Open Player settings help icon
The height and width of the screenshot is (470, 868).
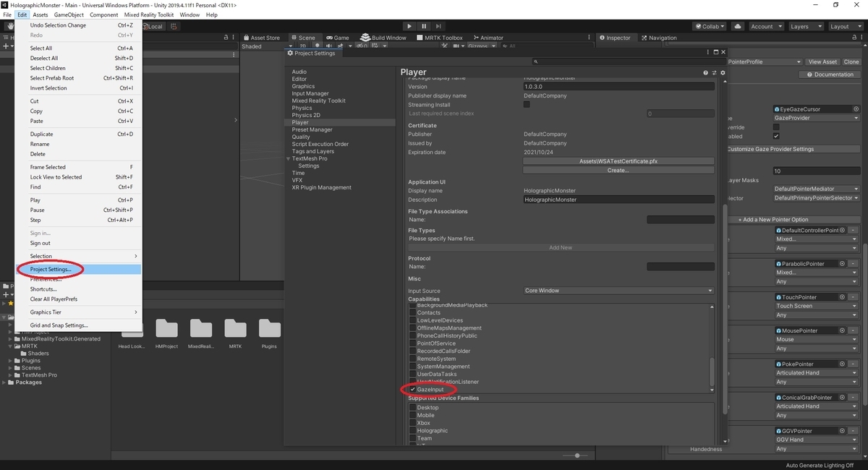click(x=706, y=73)
